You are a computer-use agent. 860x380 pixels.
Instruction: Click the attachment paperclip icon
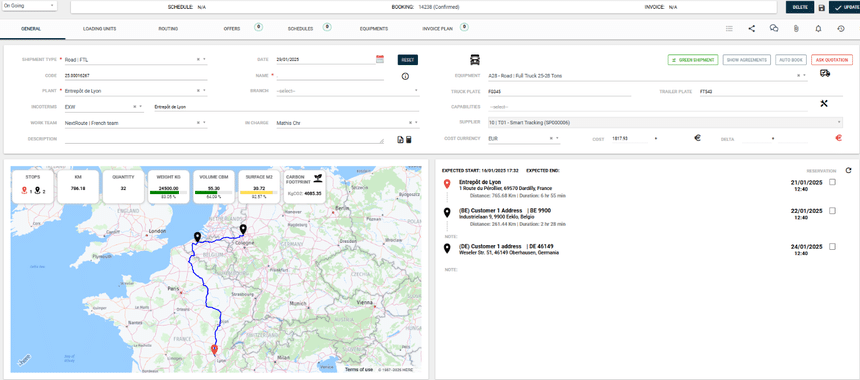point(796,29)
